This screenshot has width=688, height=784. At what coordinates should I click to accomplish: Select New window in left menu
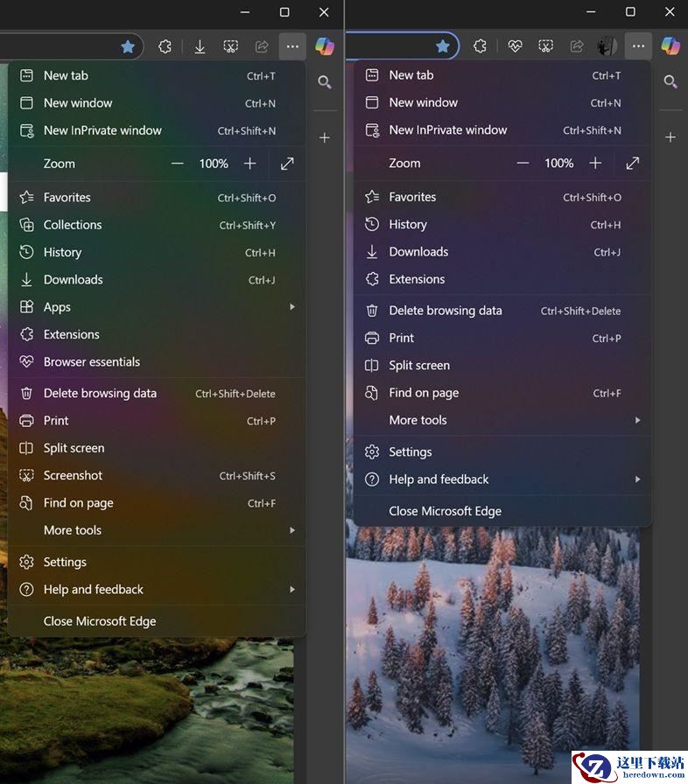pyautogui.click(x=157, y=103)
